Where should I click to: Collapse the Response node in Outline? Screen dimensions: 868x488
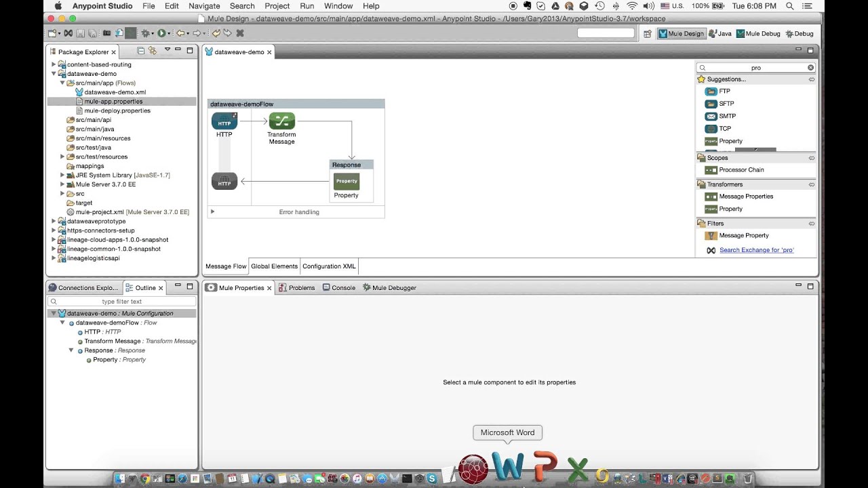click(x=71, y=350)
